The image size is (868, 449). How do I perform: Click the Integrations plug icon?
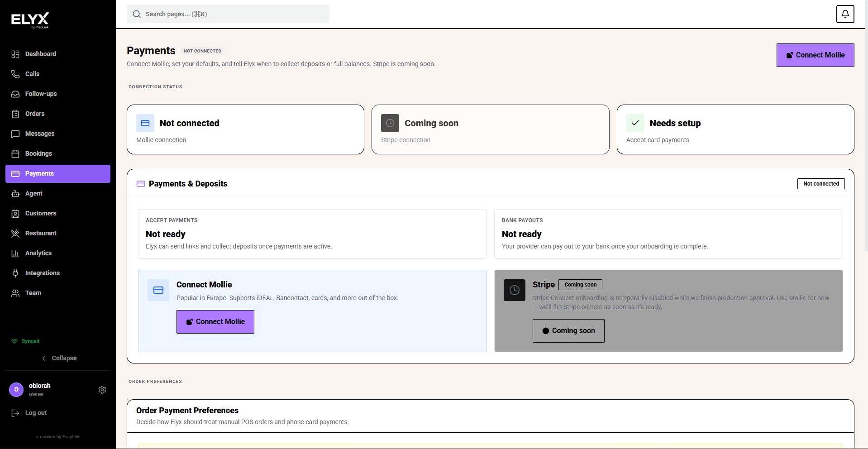(15, 273)
